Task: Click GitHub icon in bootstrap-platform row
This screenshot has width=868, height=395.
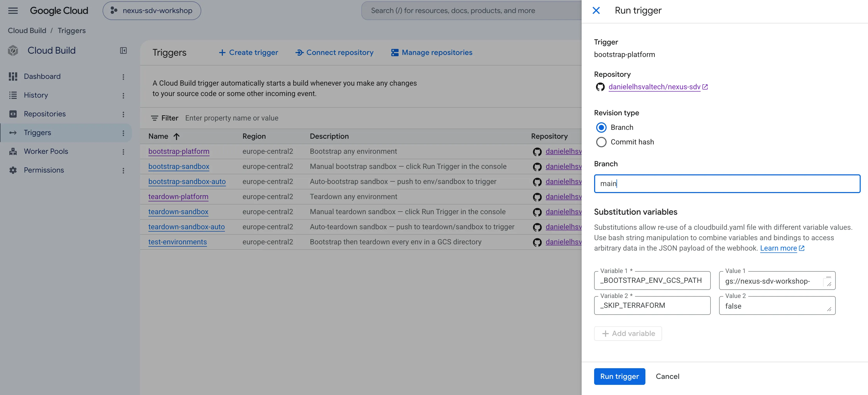Action: coord(537,152)
